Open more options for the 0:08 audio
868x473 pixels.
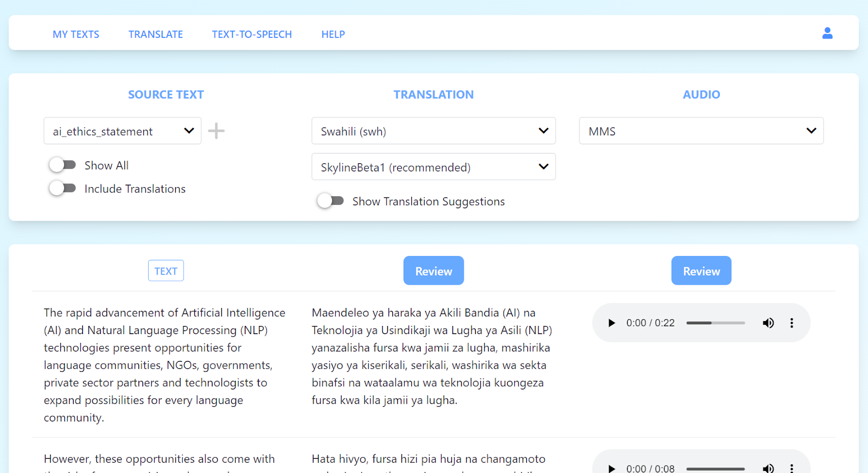coord(792,468)
